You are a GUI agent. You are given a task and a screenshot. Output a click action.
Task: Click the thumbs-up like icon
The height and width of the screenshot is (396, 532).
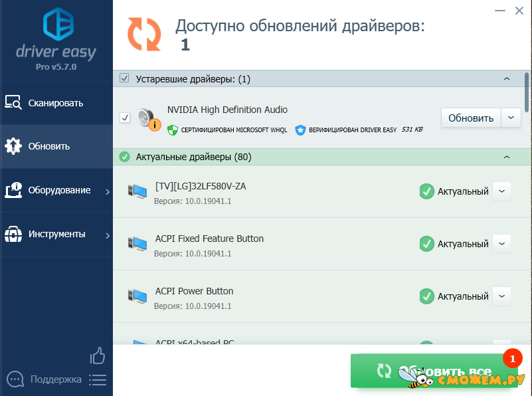point(98,355)
